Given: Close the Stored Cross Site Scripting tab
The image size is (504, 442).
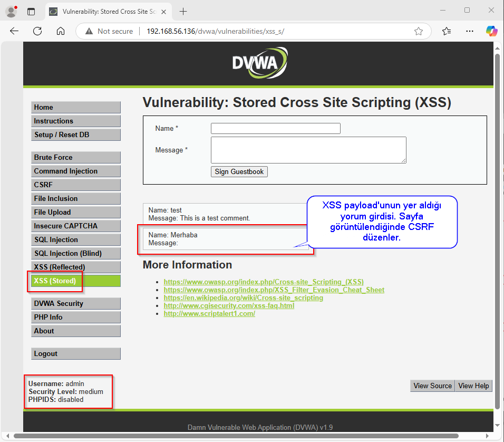Looking at the screenshot, I should (163, 12).
